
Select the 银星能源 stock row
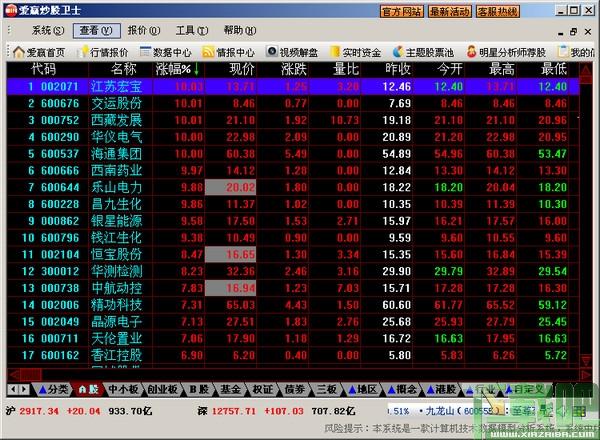pos(293,221)
